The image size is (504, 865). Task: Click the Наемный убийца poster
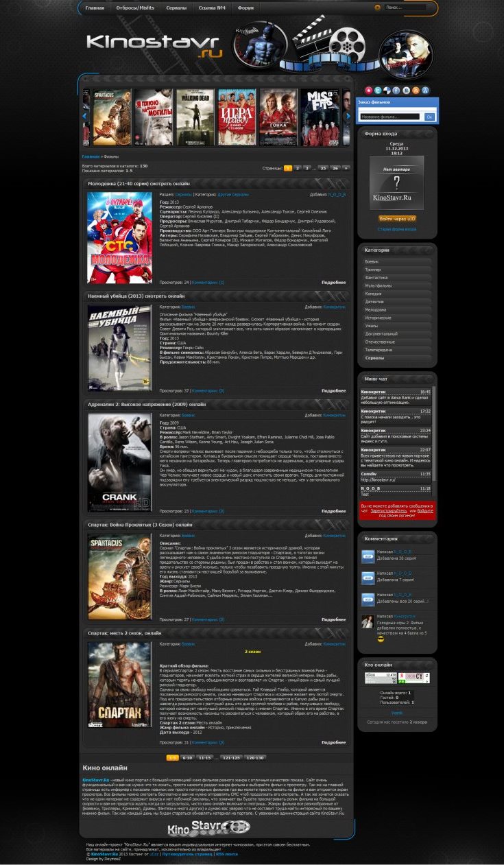tap(120, 348)
